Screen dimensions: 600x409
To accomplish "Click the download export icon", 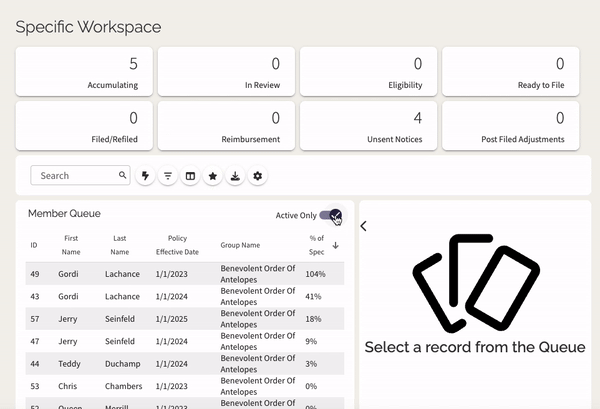I will [235, 176].
